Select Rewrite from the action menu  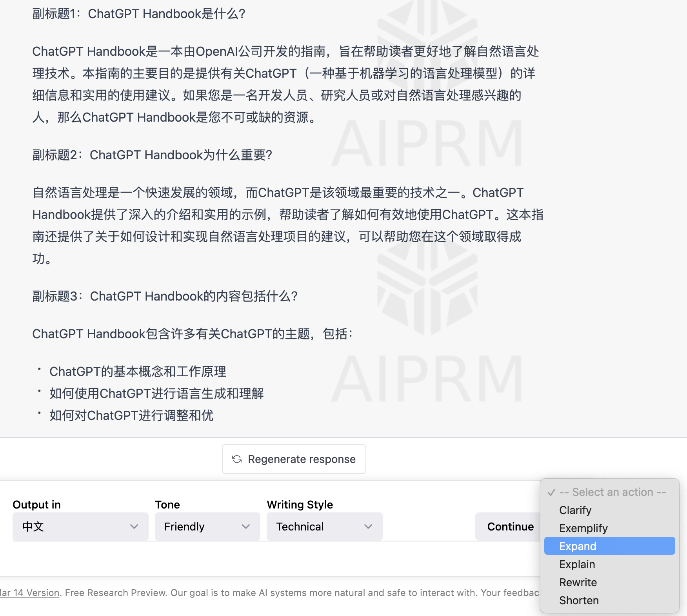click(610, 582)
